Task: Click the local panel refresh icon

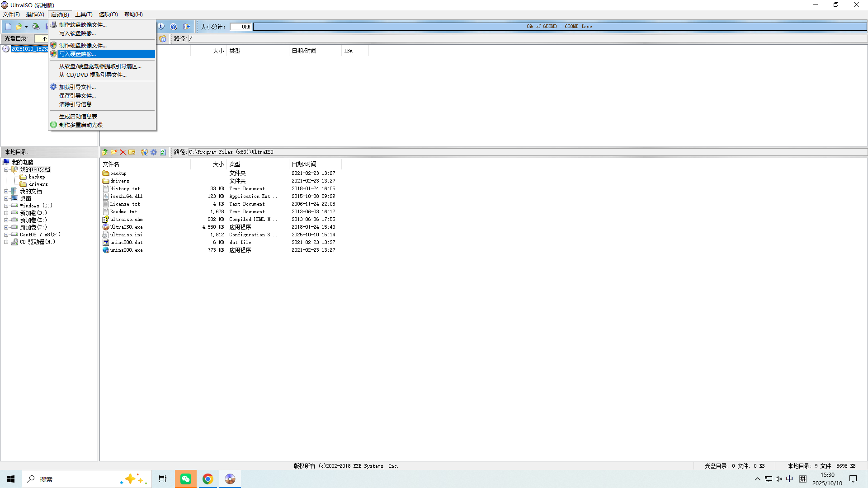Action: pyautogui.click(x=163, y=152)
